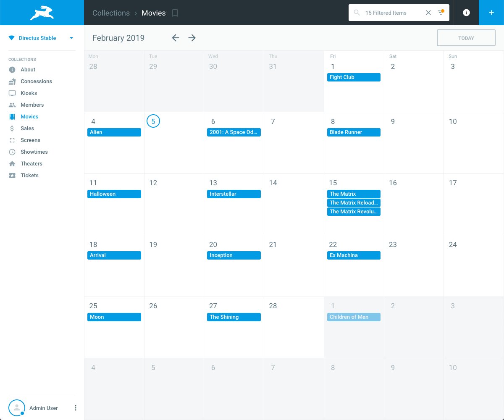The width and height of the screenshot is (504, 420).
Task: Click the Movies film icon
Action: click(x=12, y=117)
